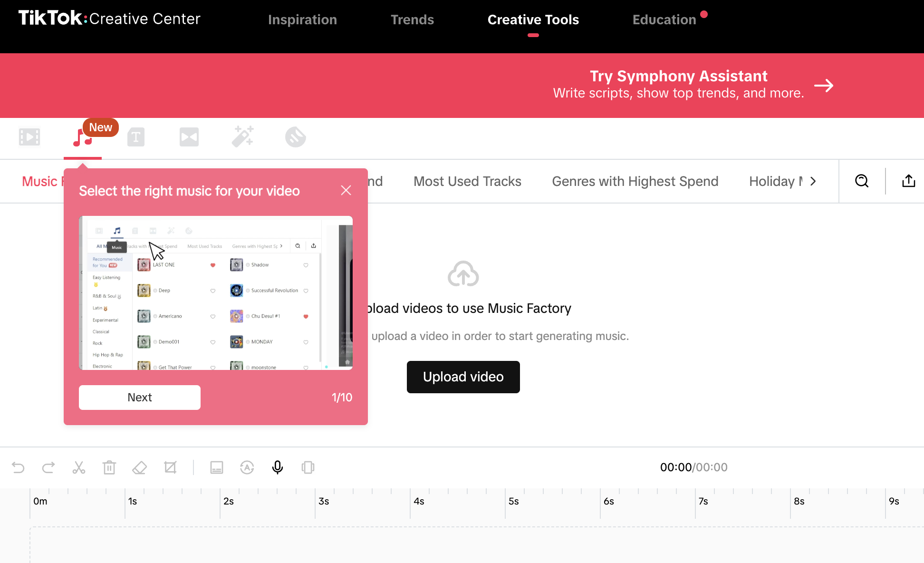Click the eraser icon in timeline toolbar
The image size is (924, 563).
(139, 467)
